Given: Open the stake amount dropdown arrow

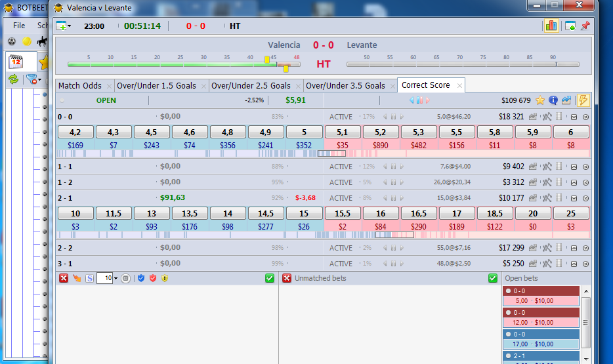Looking at the screenshot, I should (x=116, y=279).
